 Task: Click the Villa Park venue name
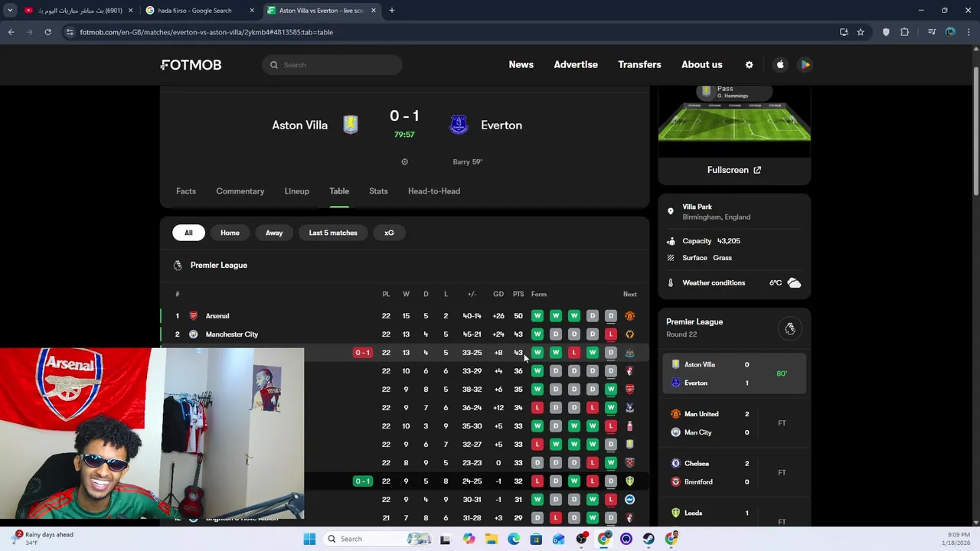tap(697, 207)
